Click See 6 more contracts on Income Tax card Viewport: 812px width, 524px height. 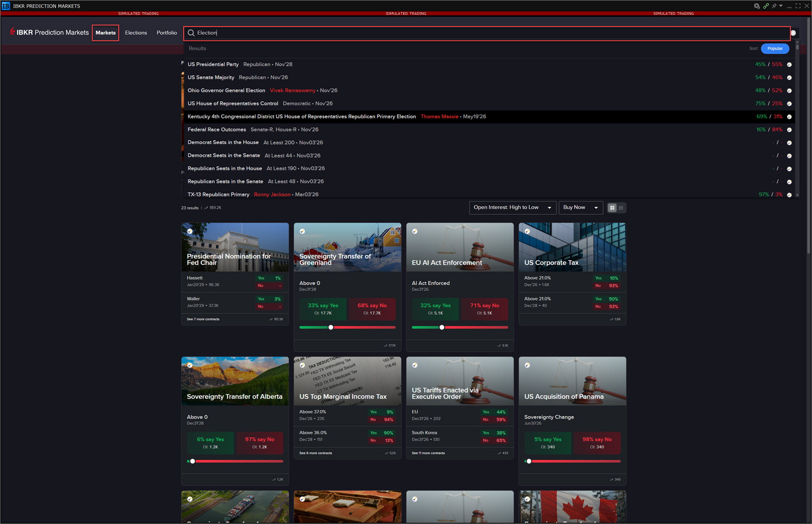(x=315, y=453)
